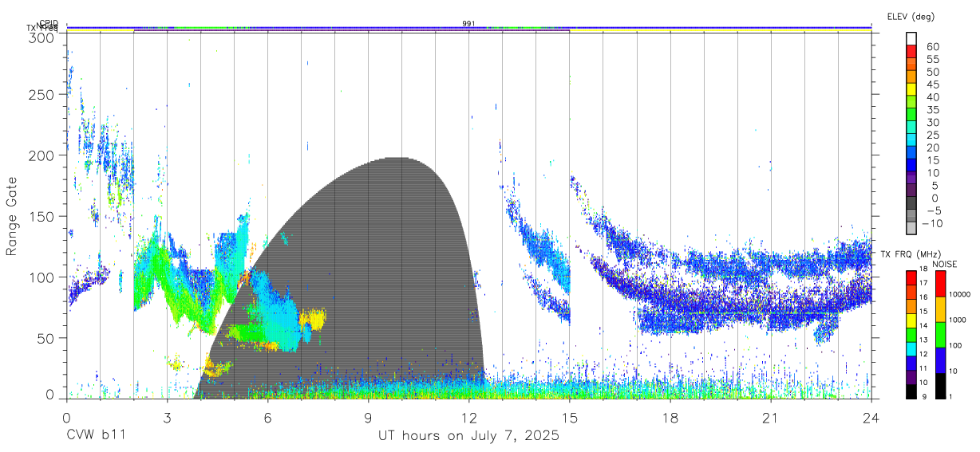Click the 'CVW b11' radar beam label
This screenshot has height=452, width=980.
coord(96,436)
